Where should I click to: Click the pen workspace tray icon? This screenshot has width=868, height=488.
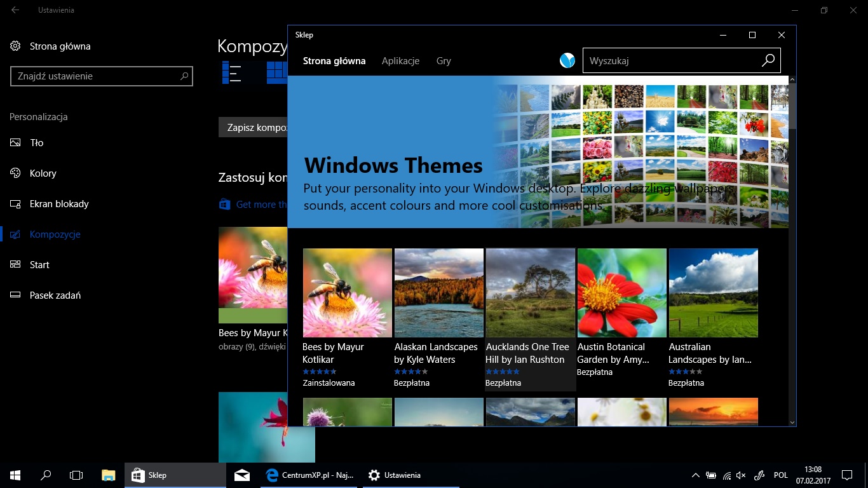point(759,475)
